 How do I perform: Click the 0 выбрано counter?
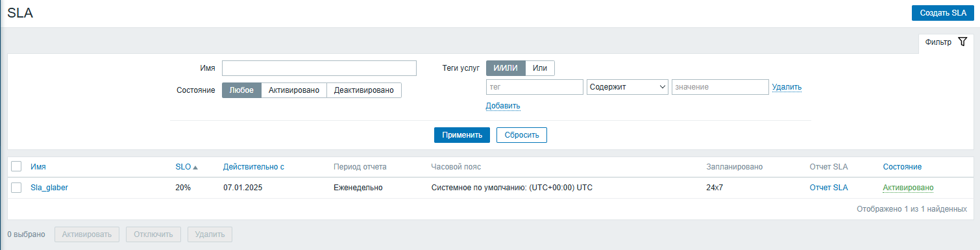coord(26,234)
